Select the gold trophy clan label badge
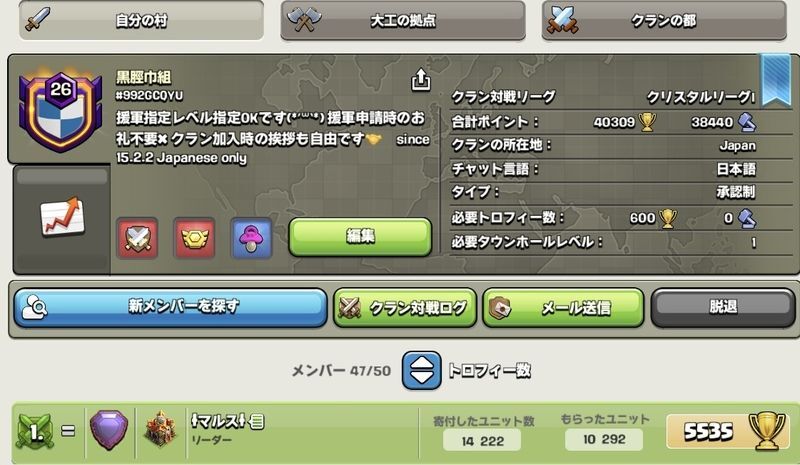This screenshot has width=800, height=465. (194, 238)
